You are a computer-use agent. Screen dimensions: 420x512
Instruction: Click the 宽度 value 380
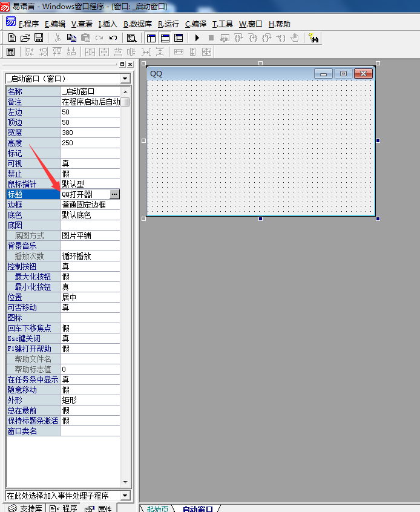point(90,133)
